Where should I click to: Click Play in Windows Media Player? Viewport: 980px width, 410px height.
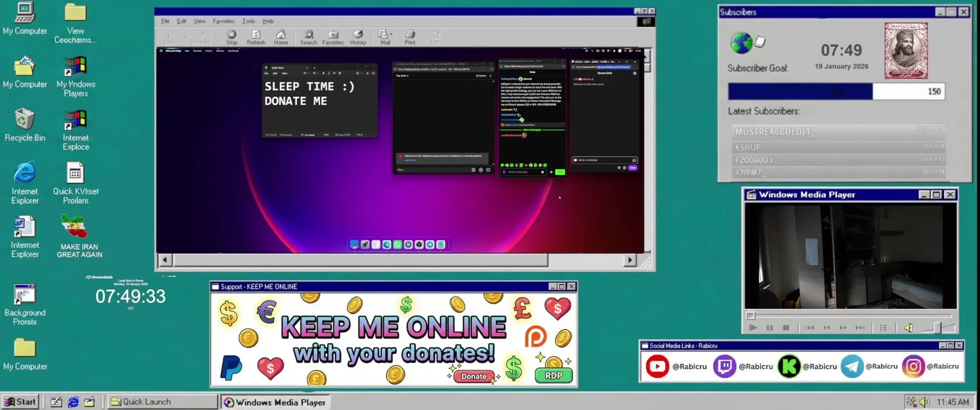[753, 327]
